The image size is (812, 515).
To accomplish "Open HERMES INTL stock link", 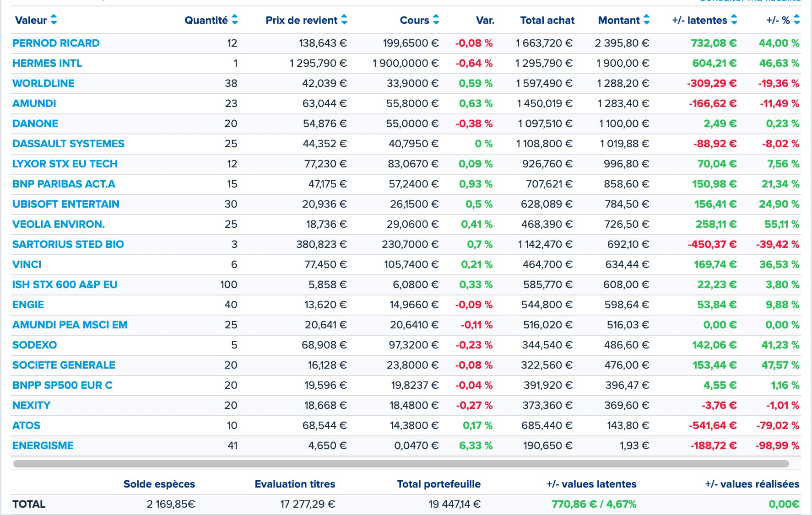I will pyautogui.click(x=47, y=63).
